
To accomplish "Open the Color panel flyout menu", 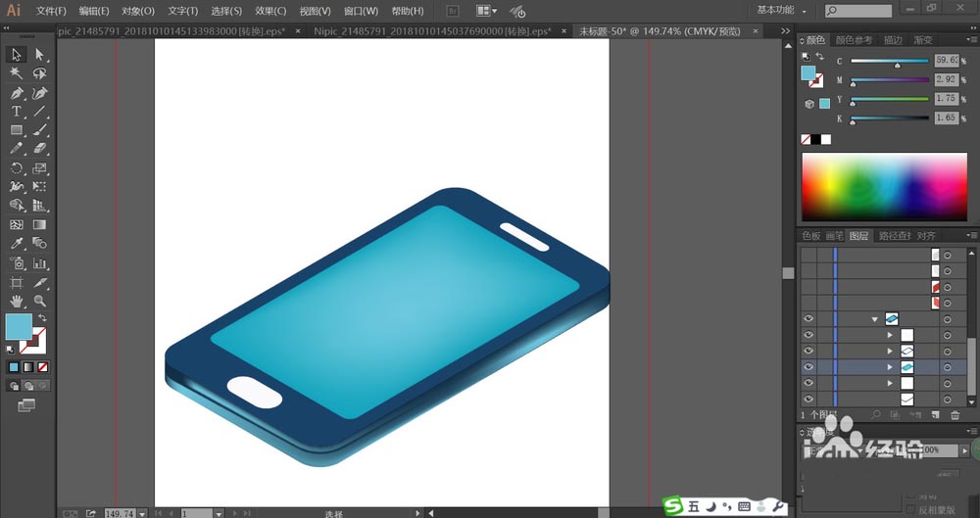I will click(x=972, y=39).
